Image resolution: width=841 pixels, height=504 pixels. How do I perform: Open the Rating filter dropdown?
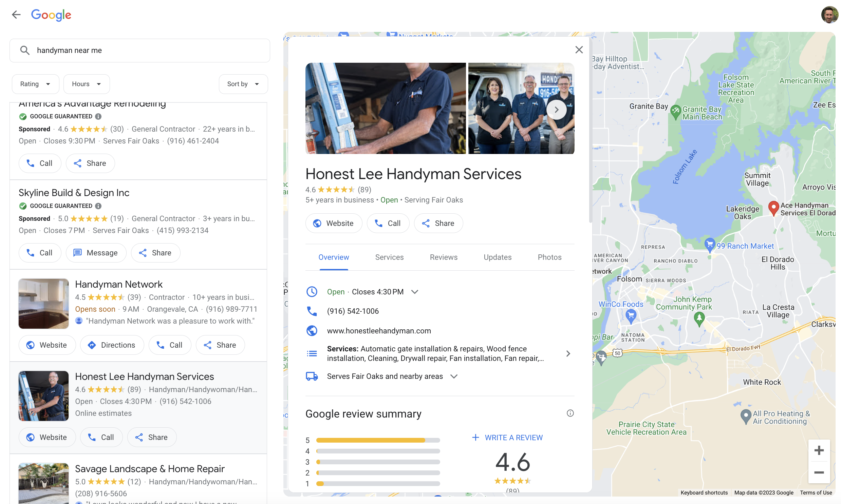35,84
